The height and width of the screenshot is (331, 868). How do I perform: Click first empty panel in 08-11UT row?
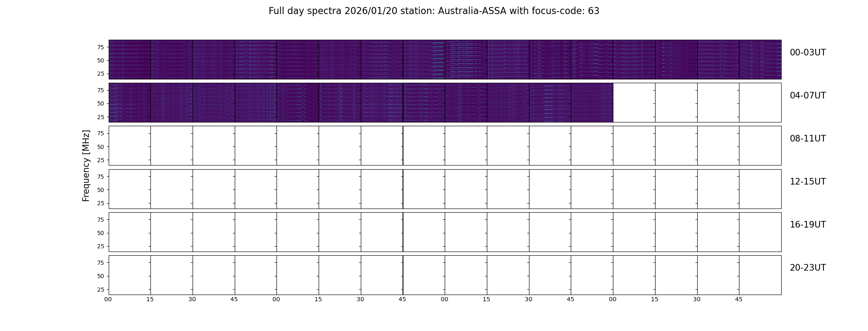(x=130, y=146)
